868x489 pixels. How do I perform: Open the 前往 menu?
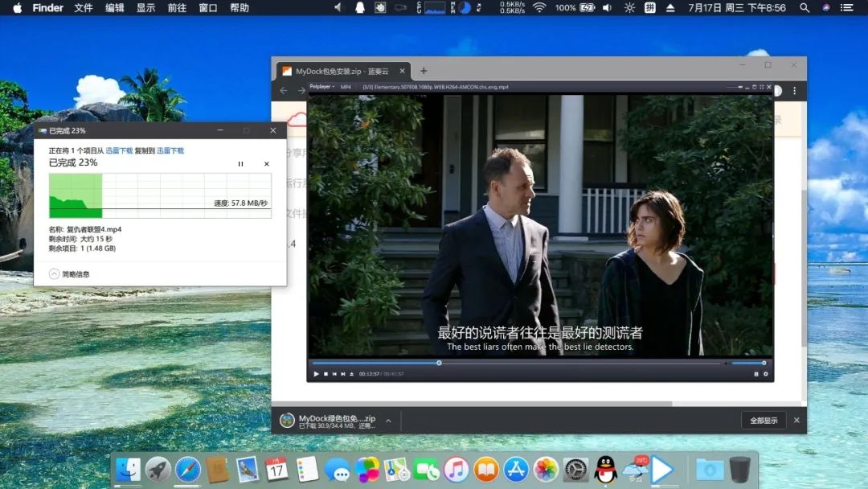point(177,8)
